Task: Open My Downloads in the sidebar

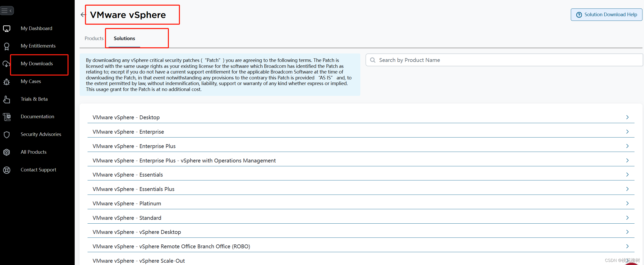Action: tap(37, 63)
